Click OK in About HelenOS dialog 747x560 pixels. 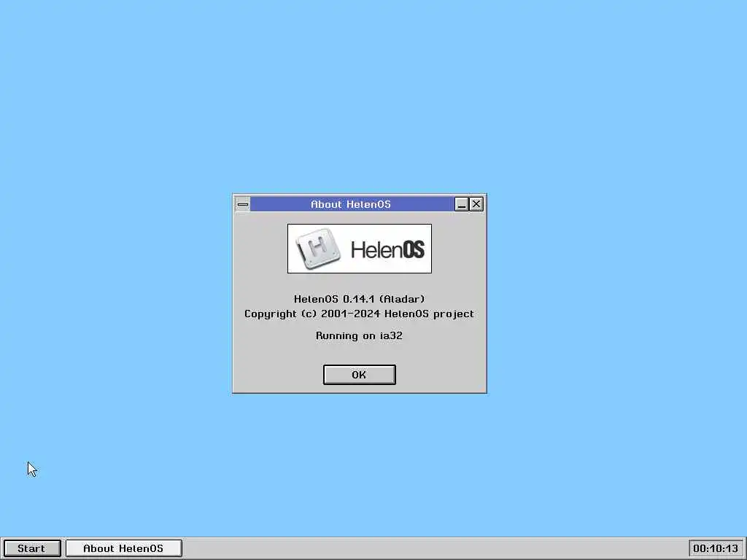(359, 375)
